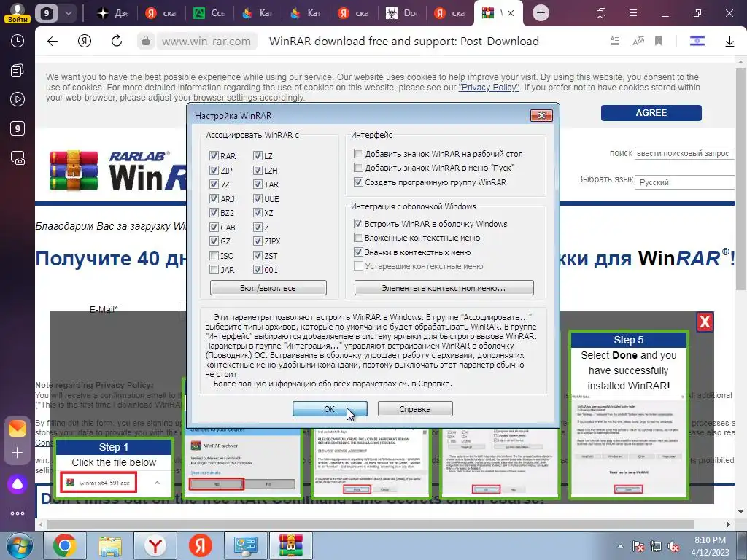Open Справка help button in dialog
747x560 pixels.
tap(415, 408)
